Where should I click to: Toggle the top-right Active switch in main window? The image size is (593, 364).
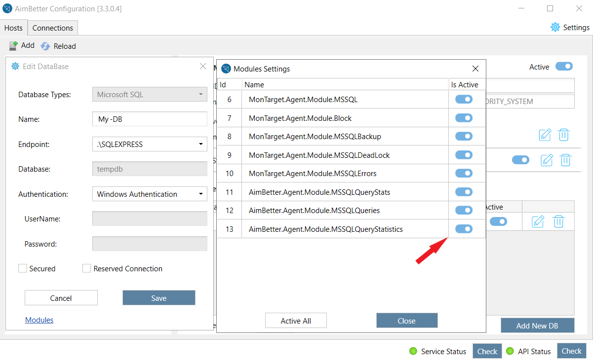pyautogui.click(x=564, y=66)
